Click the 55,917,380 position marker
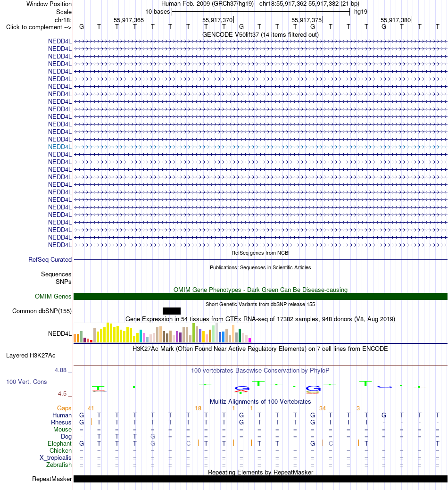448x490 pixels. [396, 20]
